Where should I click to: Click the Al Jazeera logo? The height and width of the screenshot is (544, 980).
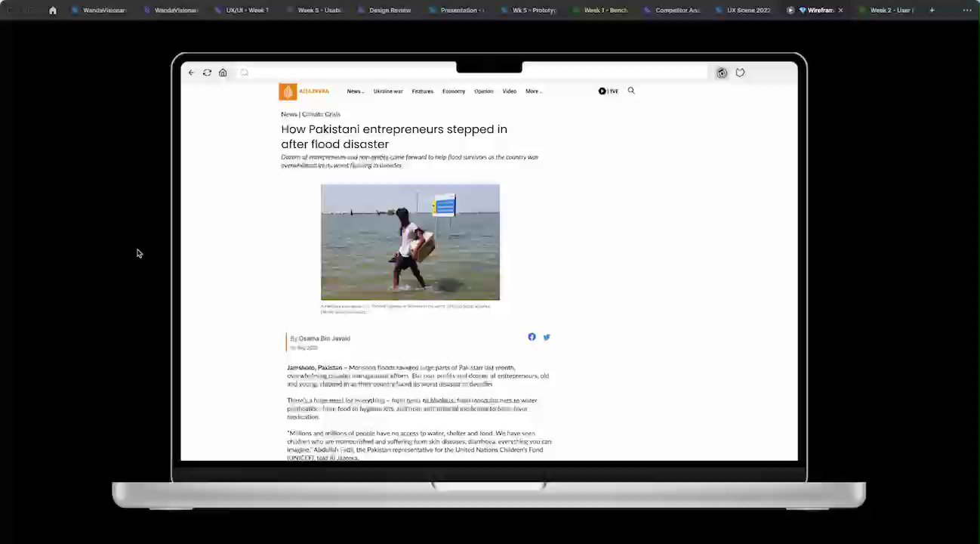tap(304, 91)
